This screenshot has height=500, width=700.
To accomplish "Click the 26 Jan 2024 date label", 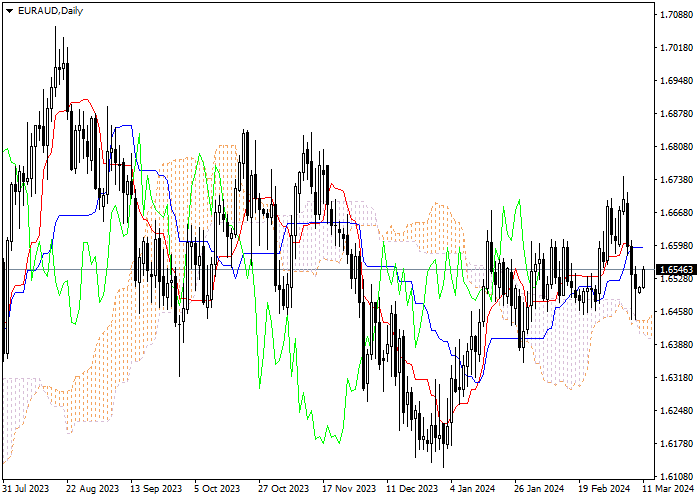I will coord(539,489).
